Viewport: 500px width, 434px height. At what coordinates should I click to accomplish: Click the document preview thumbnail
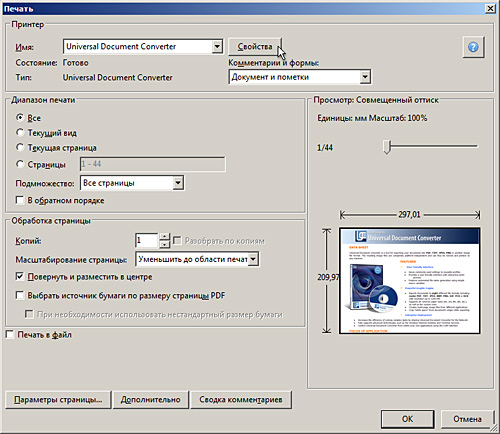click(x=410, y=281)
